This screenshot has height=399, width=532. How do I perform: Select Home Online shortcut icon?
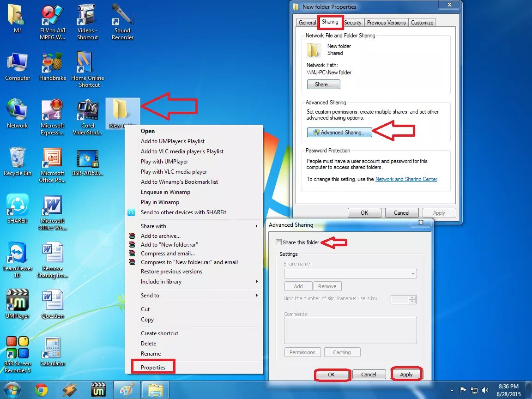coord(87,70)
